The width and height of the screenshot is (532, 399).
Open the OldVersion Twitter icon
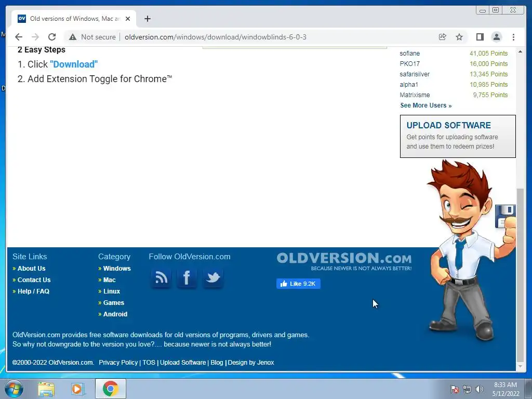[212, 278]
